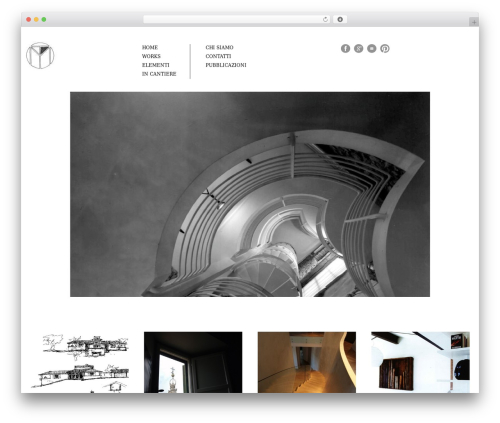The height and width of the screenshot is (423, 500).
Task: Go to the HOME menu item
Action: [x=150, y=47]
